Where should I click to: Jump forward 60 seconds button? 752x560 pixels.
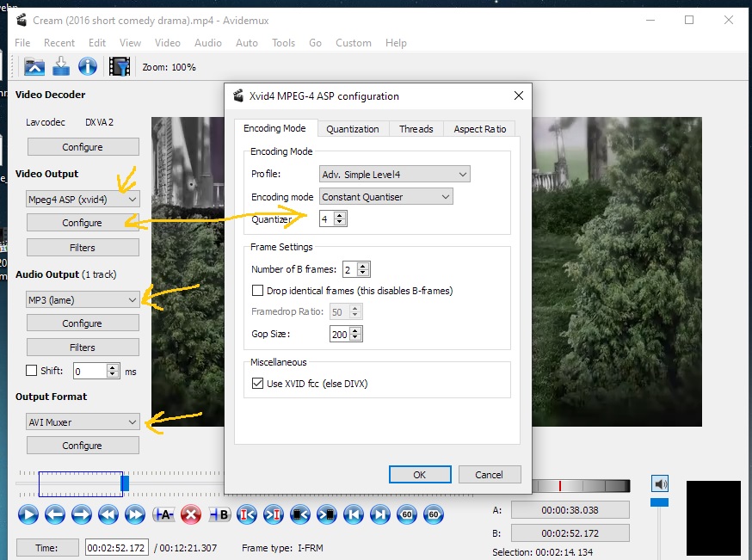[x=434, y=515]
